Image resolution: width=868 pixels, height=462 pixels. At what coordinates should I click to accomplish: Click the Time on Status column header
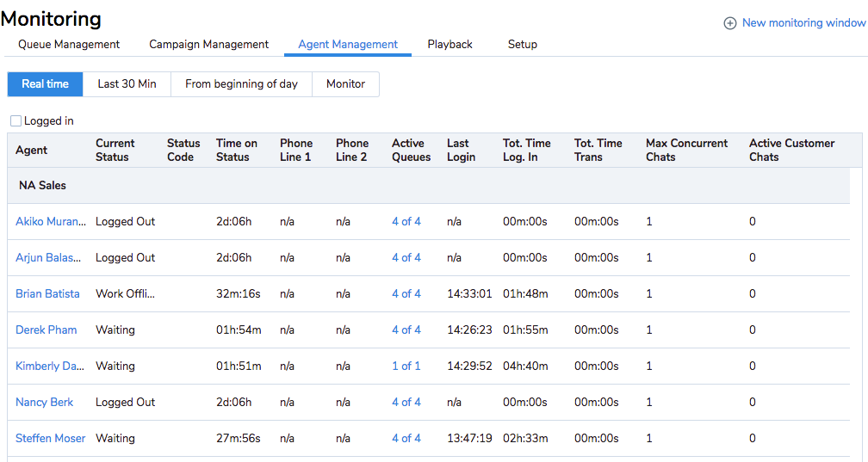236,150
